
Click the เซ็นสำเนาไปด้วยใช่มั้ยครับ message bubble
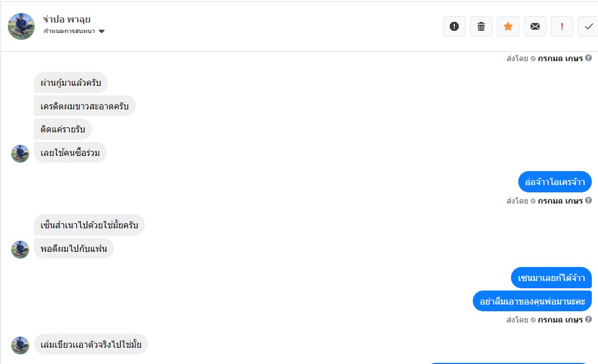[89, 225]
